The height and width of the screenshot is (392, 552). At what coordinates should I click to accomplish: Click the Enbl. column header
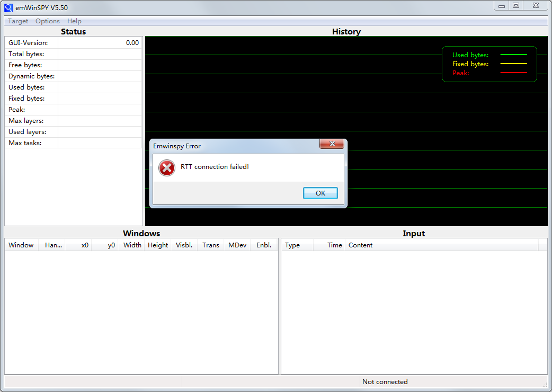(264, 245)
